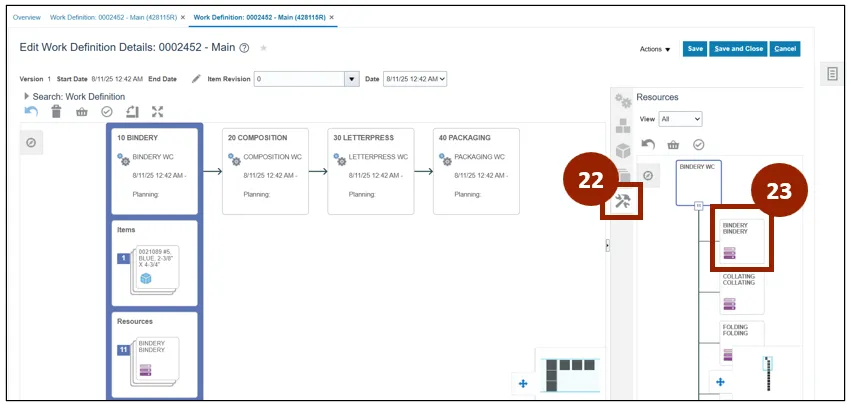Click the Resources panel overview minimap
This screenshot has height=408, width=851.
(x=769, y=374)
